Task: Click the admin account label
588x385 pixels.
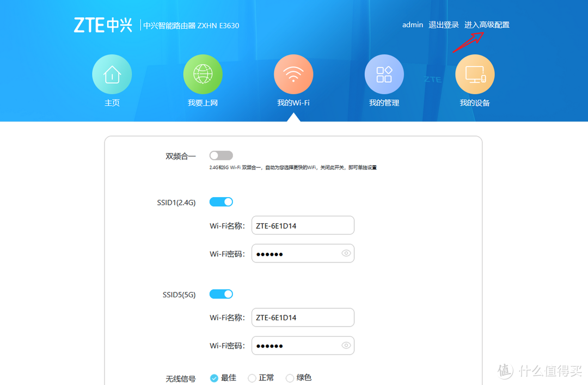Action: click(412, 25)
